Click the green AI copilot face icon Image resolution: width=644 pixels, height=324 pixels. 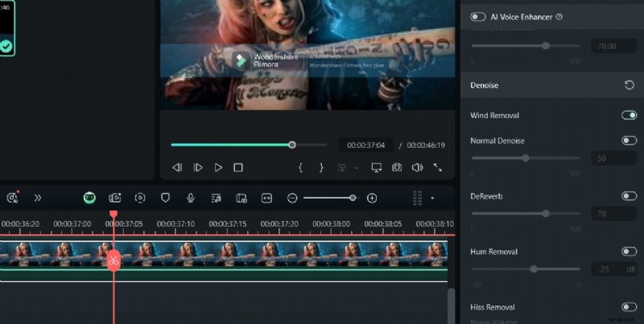point(89,198)
